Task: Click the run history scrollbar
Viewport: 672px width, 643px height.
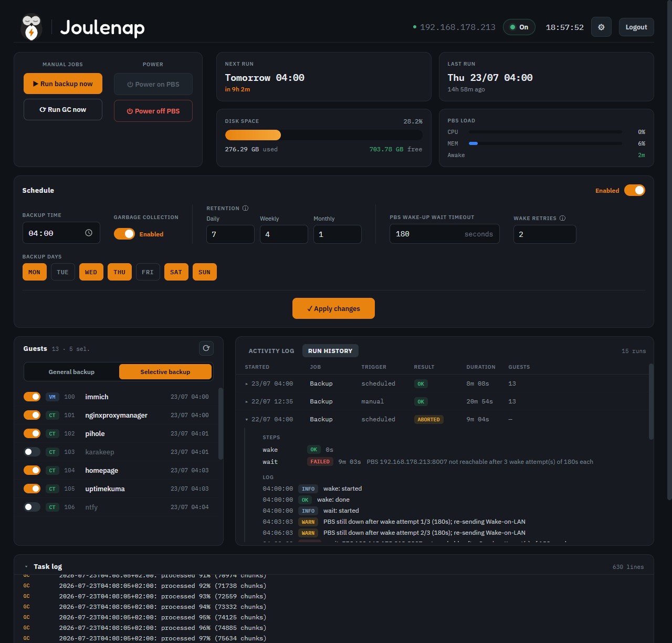Action: (x=652, y=401)
